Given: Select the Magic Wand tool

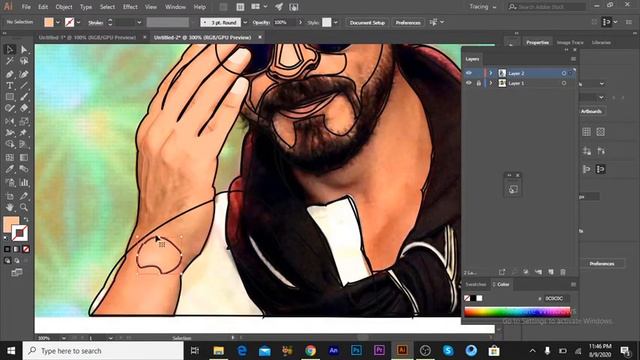Looking at the screenshot, I should 10,61.
